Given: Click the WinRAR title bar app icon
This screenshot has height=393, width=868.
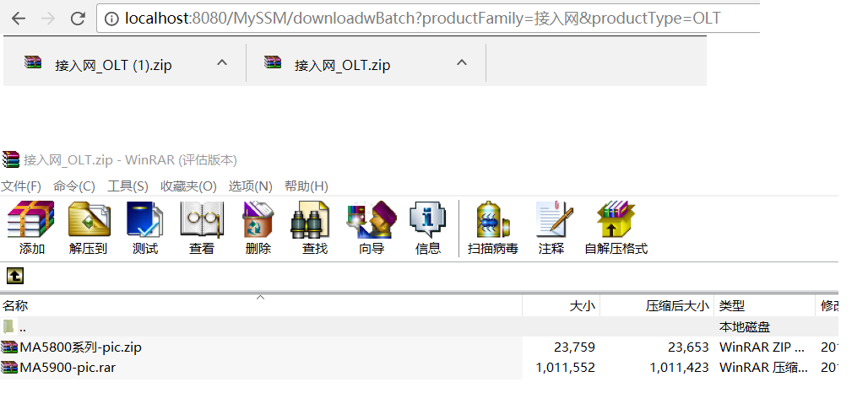Looking at the screenshot, I should [x=10, y=159].
